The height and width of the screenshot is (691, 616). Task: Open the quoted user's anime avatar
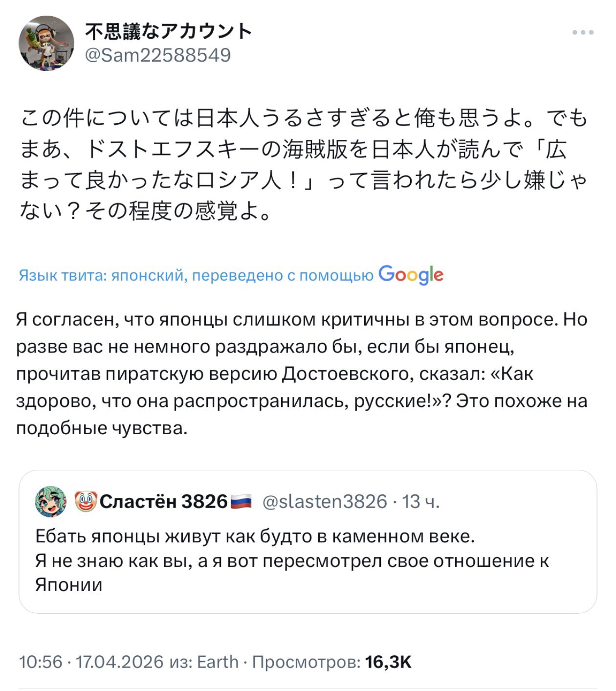[51, 501]
